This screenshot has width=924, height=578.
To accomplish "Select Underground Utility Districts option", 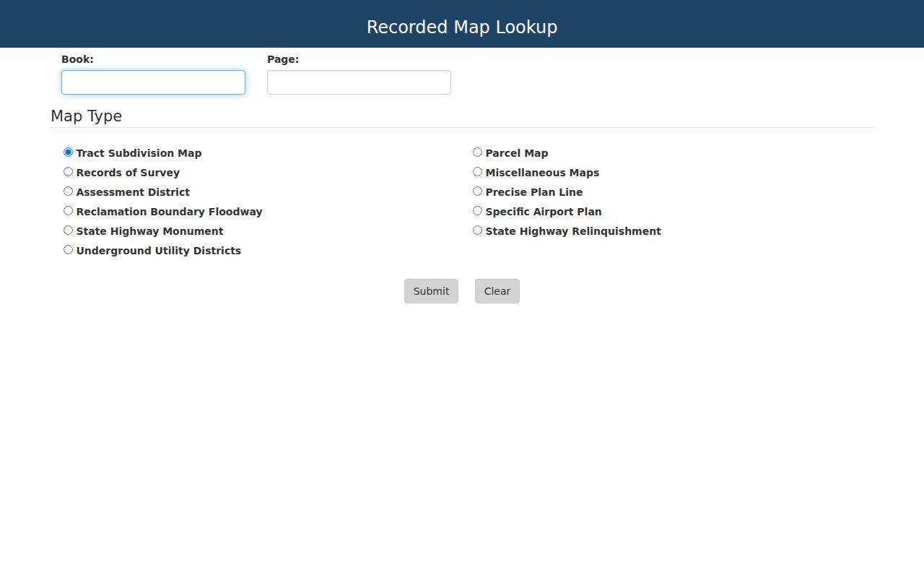I will 68,250.
